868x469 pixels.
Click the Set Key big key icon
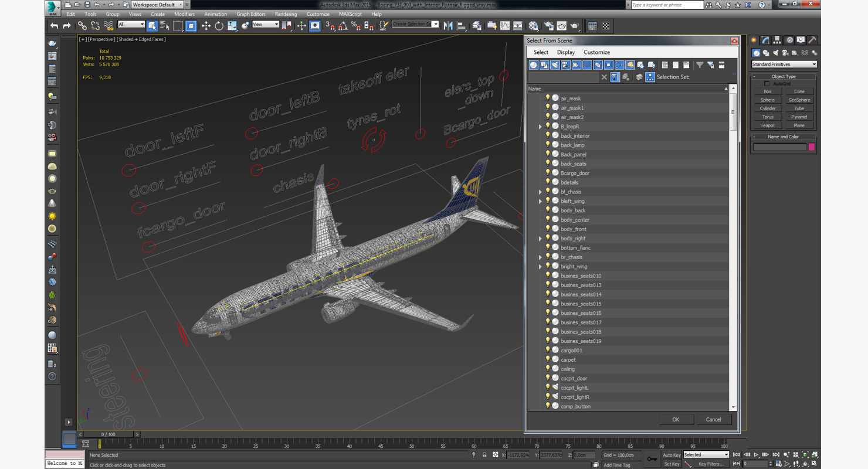tap(652, 459)
